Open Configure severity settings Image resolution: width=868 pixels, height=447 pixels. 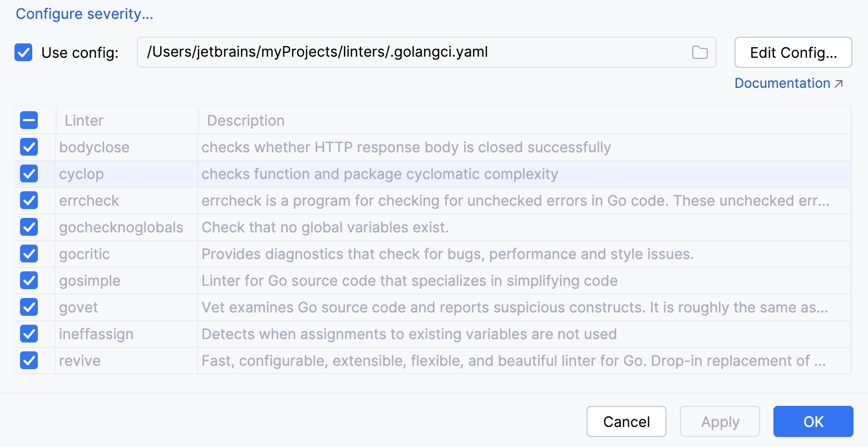pyautogui.click(x=83, y=13)
